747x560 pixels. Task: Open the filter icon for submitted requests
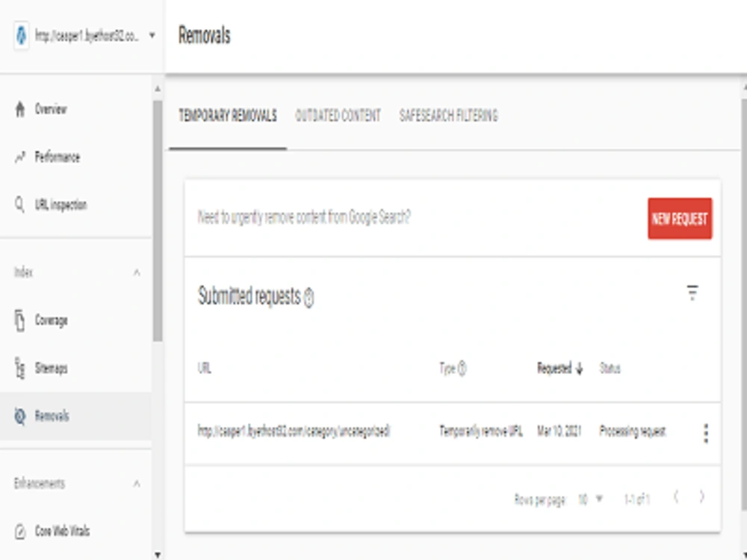click(x=692, y=293)
